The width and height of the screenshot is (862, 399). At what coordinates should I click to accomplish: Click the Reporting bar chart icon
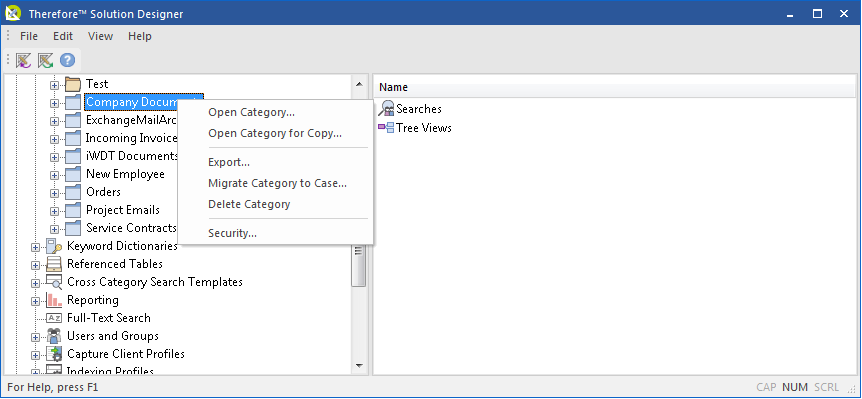(54, 300)
